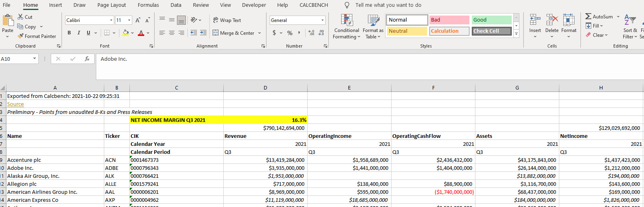Screen dimensions: 644x207
Task: Click the Insert Function fx icon
Action: click(x=87, y=59)
